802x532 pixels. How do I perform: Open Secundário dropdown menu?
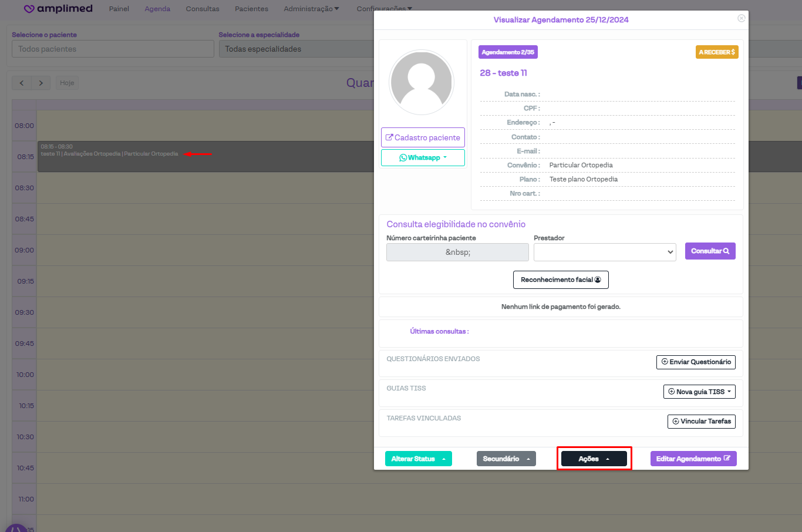pos(506,459)
